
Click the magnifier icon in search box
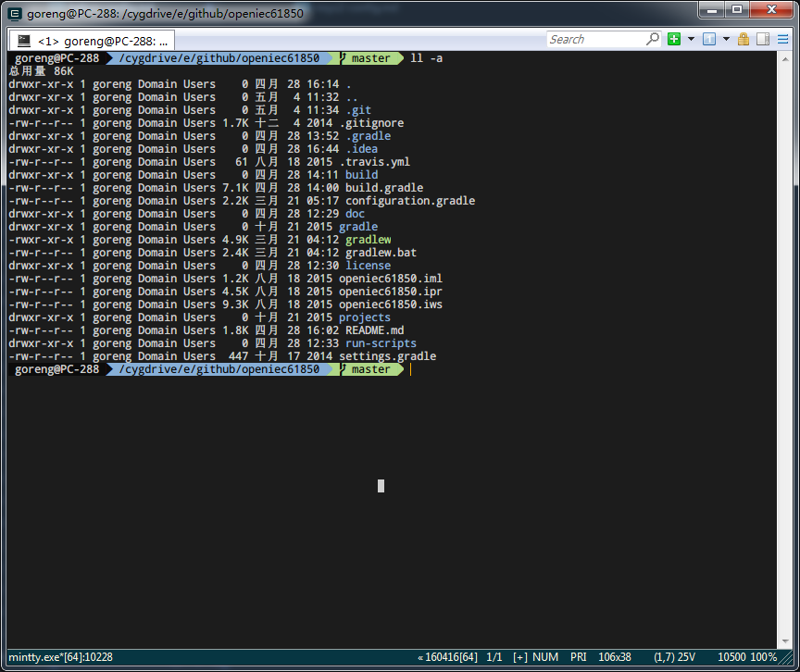coord(653,39)
